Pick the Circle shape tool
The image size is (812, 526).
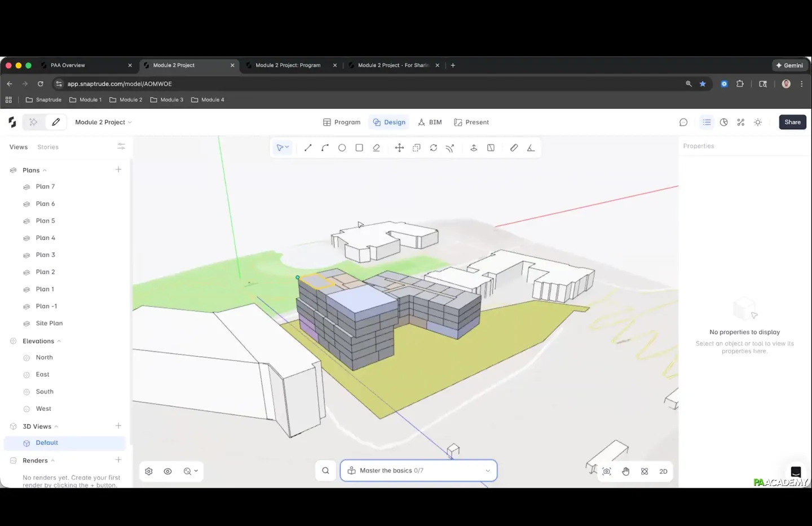(342, 148)
